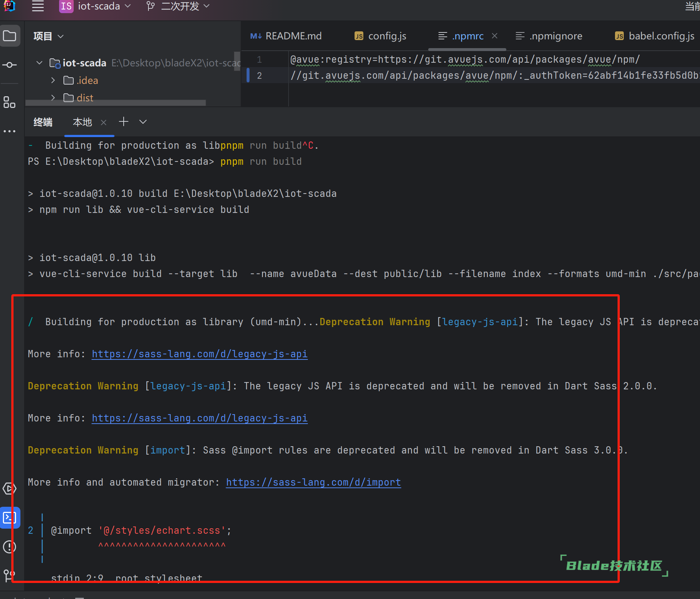The height and width of the screenshot is (599, 700).
Task: Click '@import @/styles/echart.scss' terminal line
Action: coord(141,530)
